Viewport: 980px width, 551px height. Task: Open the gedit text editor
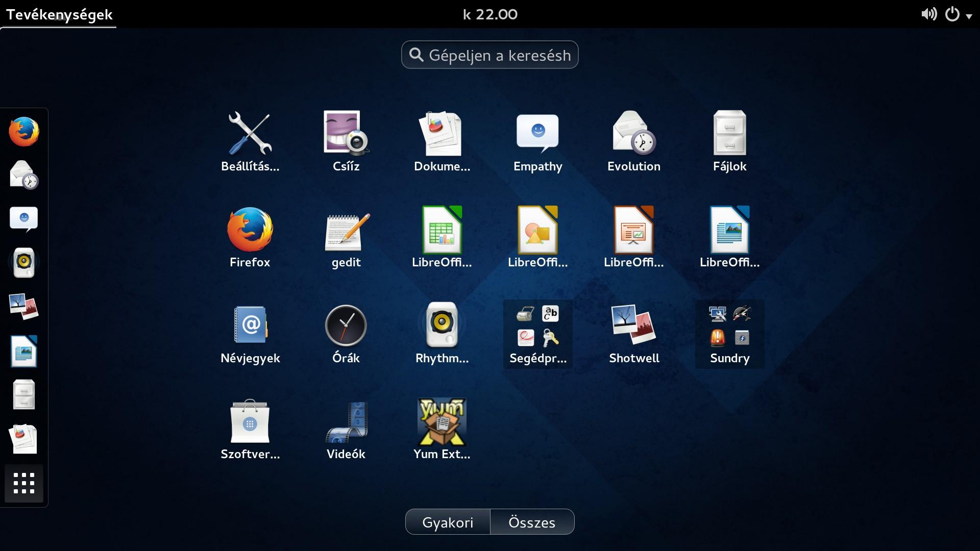tap(346, 238)
